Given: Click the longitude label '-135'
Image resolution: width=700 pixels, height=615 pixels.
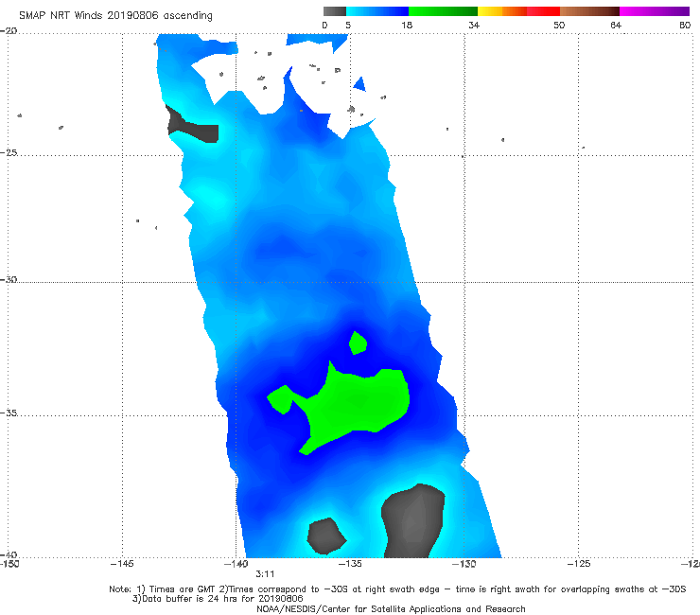Looking at the screenshot, I should coord(350,564).
